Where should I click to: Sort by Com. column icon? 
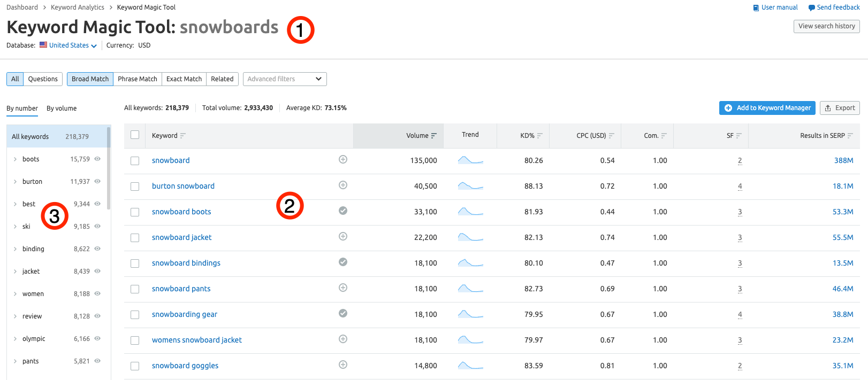[x=664, y=136]
